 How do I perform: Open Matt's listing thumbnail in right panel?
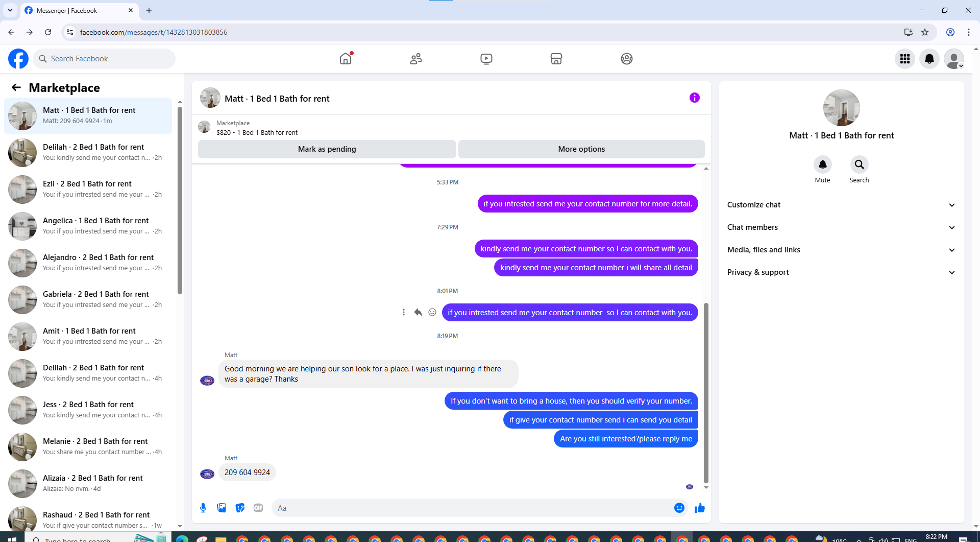click(x=841, y=108)
